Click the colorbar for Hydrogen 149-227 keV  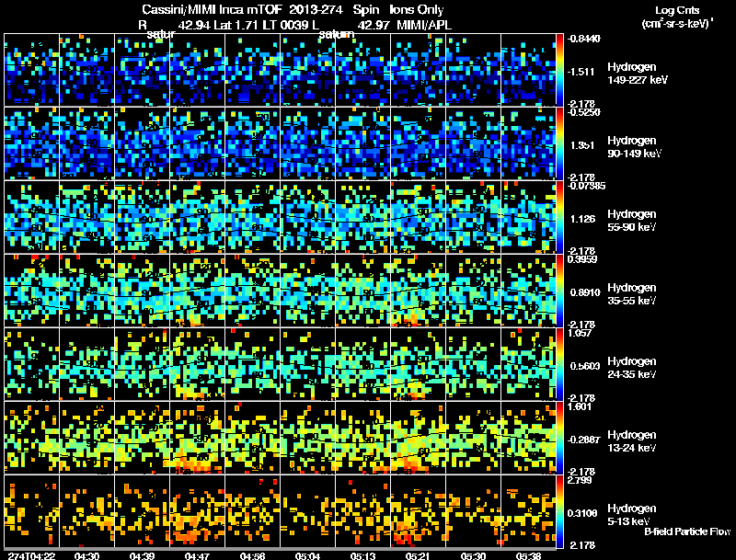[x=559, y=69]
